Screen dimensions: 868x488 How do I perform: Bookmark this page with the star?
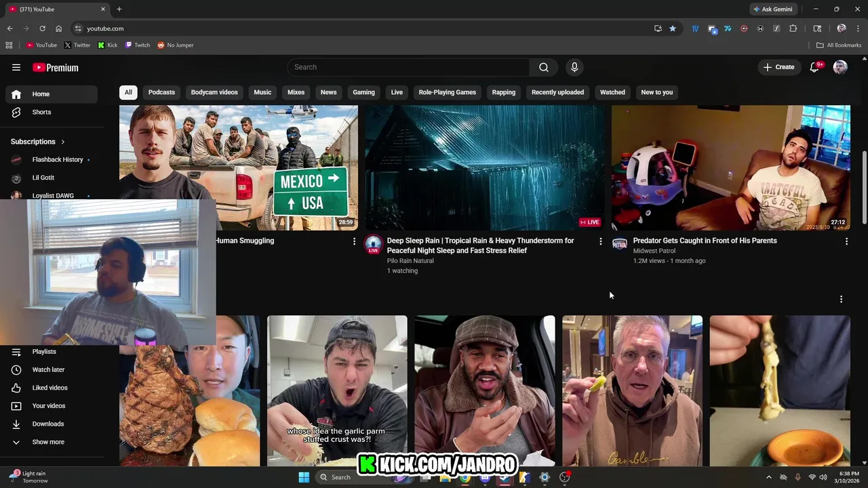click(x=673, y=28)
